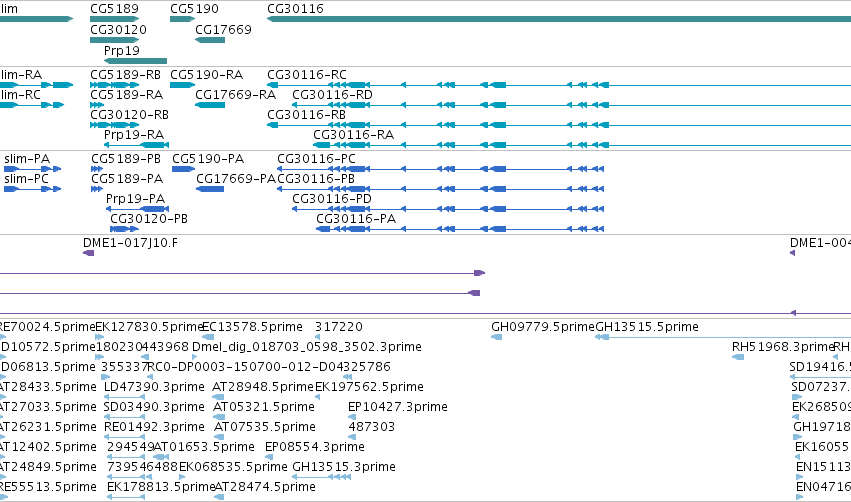This screenshot has height=502, width=851.
Task: Select the CG5190 gene arrow glyph
Action: point(182,19)
